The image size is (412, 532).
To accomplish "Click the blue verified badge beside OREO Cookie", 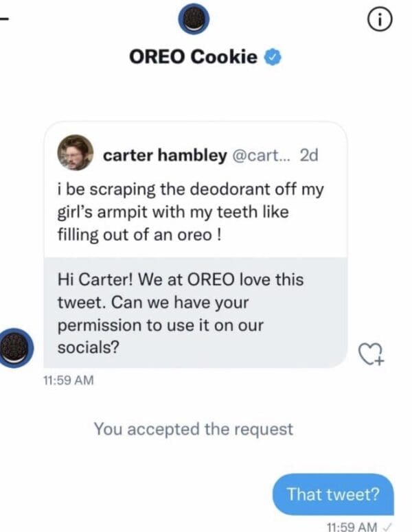I will click(273, 58).
